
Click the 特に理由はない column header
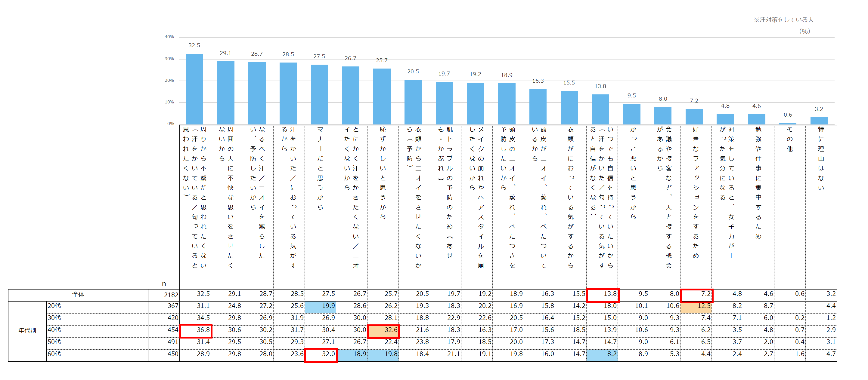821,158
